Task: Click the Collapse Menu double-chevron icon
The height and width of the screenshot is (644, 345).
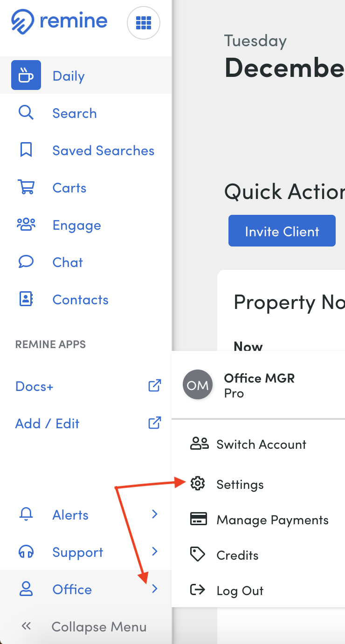Action: coord(26,626)
